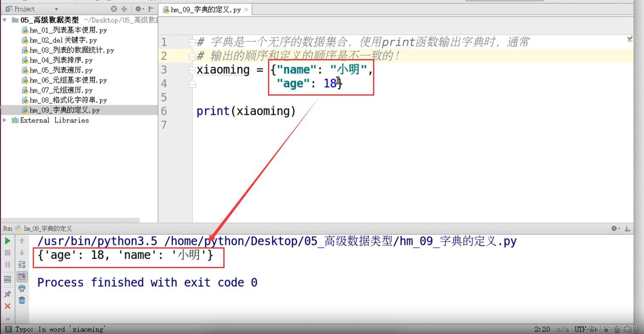
Task: Click the Typo: In word 'xiaoming' message
Action: click(60, 329)
